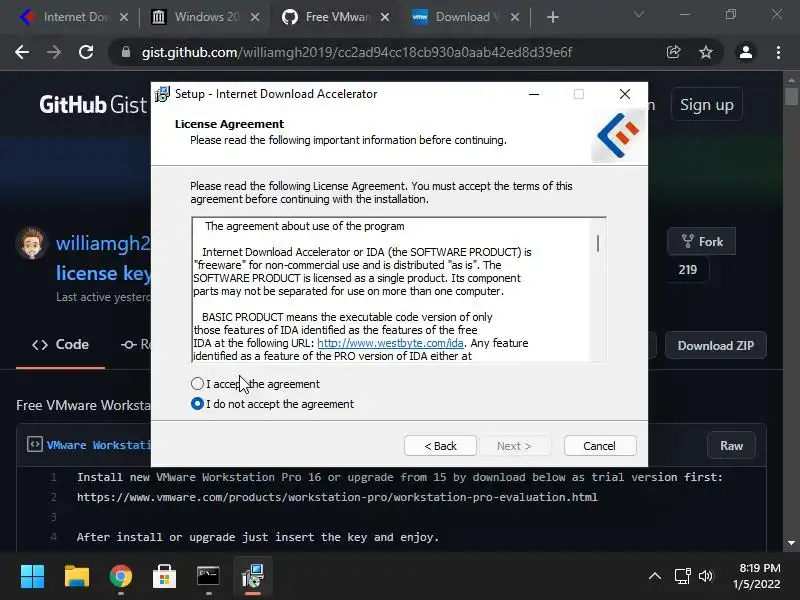Open the Chrome profile icon
Screen dimensions: 800x600
click(x=746, y=52)
